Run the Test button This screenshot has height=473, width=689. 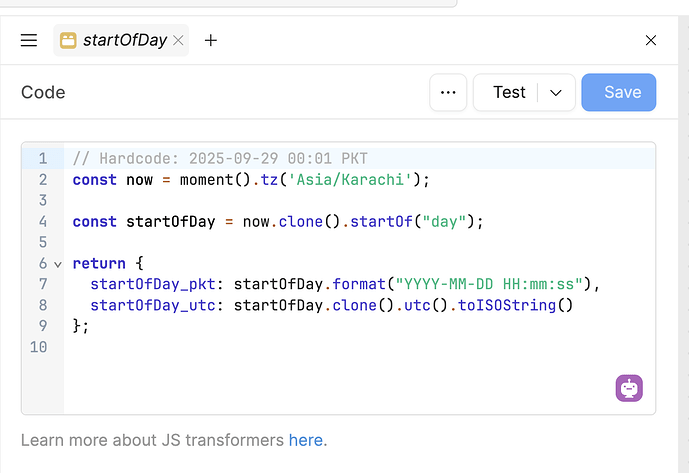click(x=508, y=92)
